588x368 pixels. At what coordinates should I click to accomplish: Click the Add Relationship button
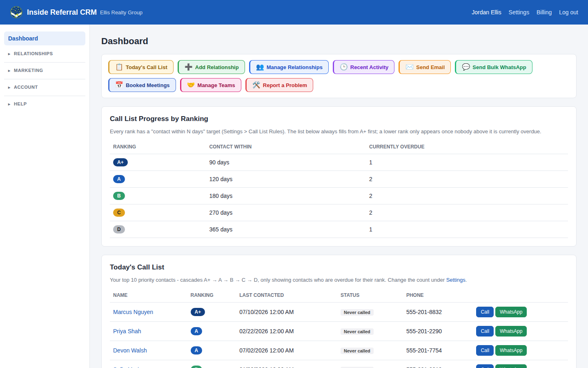click(x=211, y=67)
